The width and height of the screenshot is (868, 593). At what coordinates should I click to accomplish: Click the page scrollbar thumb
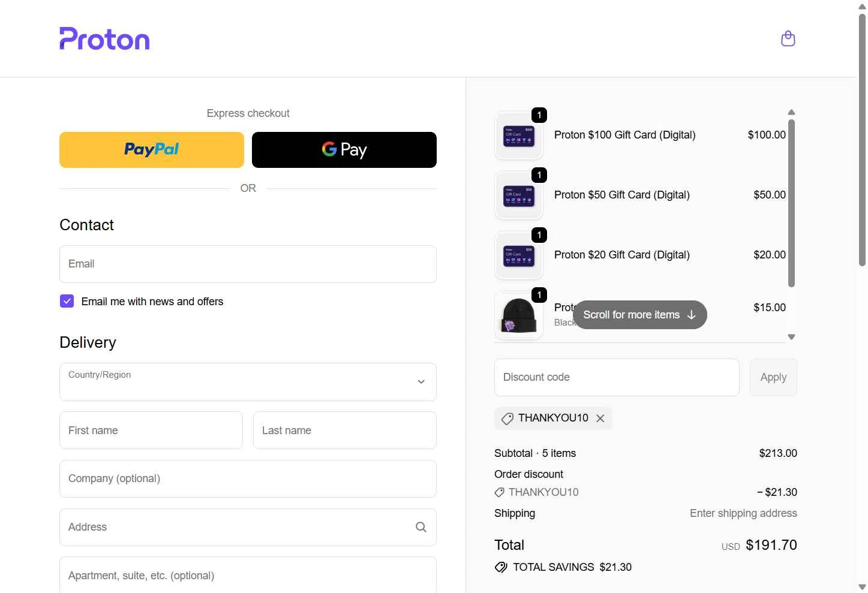coord(862,140)
